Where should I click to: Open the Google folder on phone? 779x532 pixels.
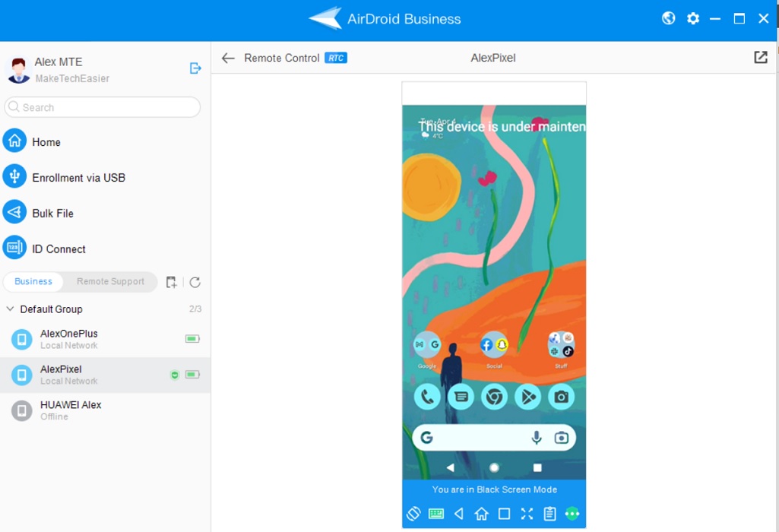click(x=427, y=345)
